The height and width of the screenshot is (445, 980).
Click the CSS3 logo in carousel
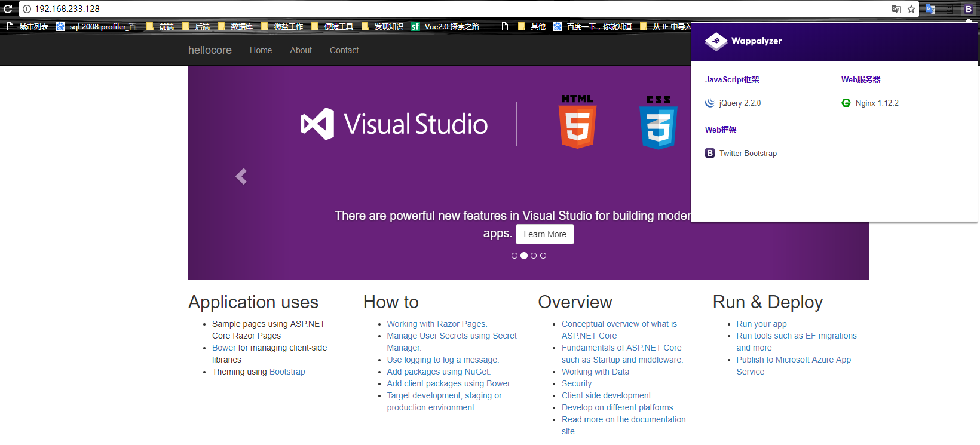click(x=659, y=122)
